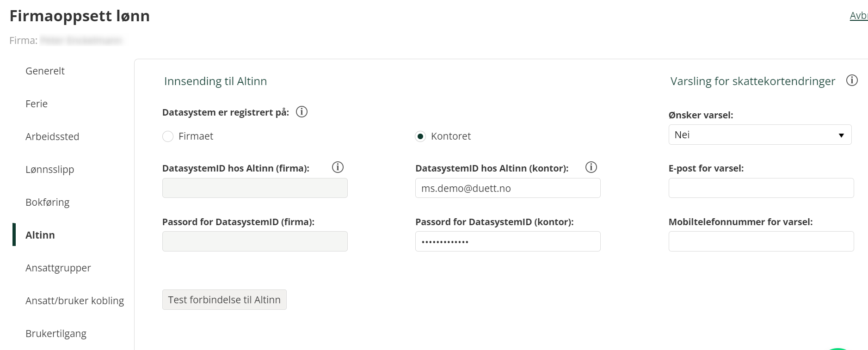Select the Firmaet radio button
Screen dimensions: 868x350
(x=168, y=136)
